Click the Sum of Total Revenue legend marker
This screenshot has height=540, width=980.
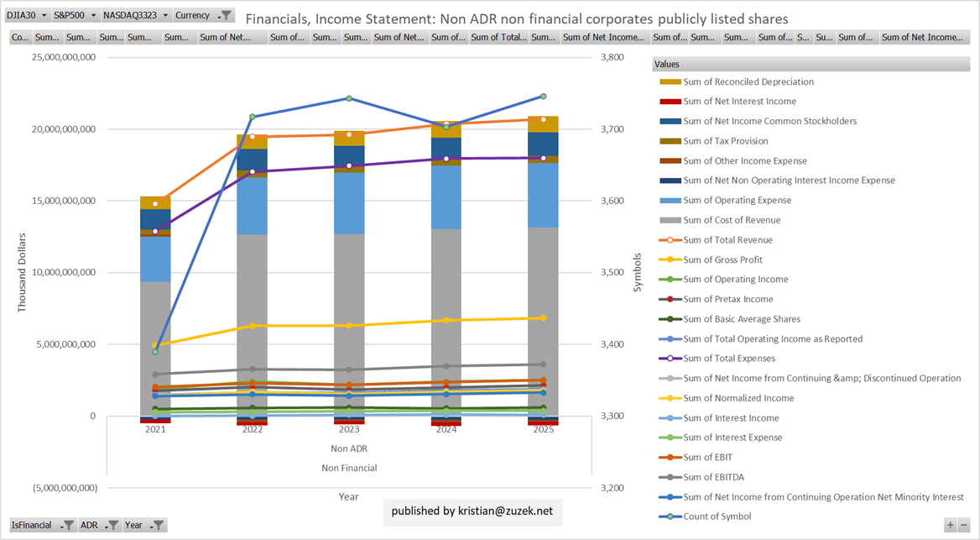(670, 240)
